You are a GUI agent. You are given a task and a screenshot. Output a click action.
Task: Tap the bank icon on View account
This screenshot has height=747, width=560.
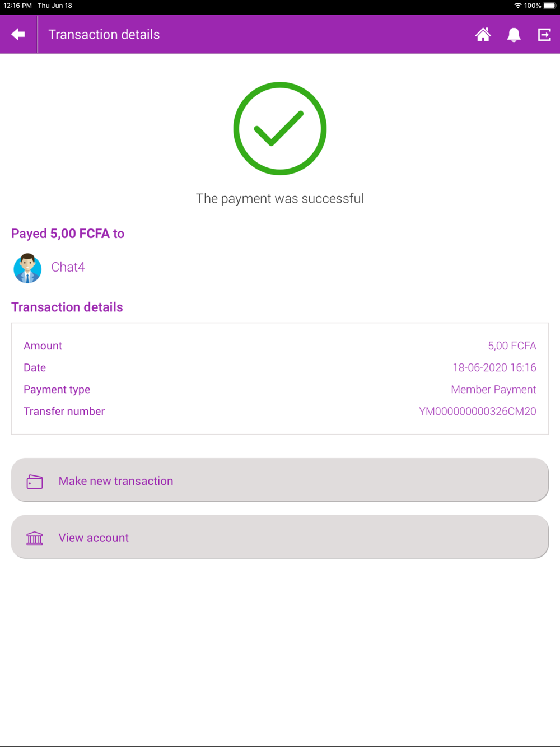35,538
